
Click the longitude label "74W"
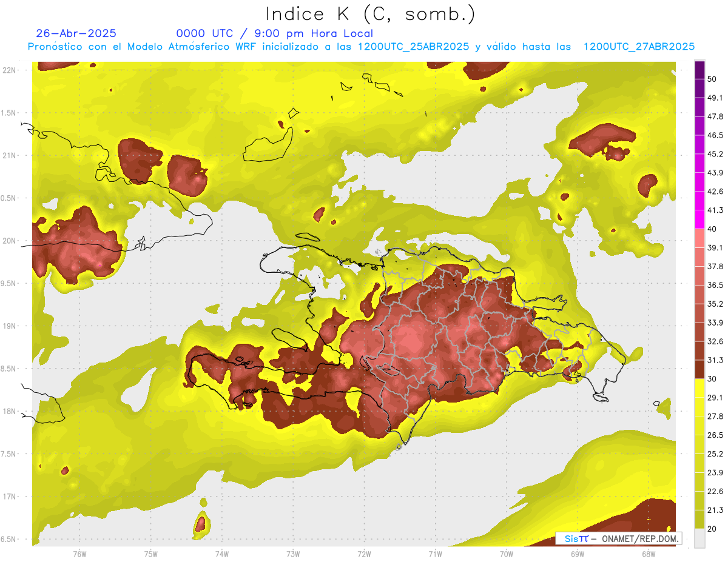(222, 554)
